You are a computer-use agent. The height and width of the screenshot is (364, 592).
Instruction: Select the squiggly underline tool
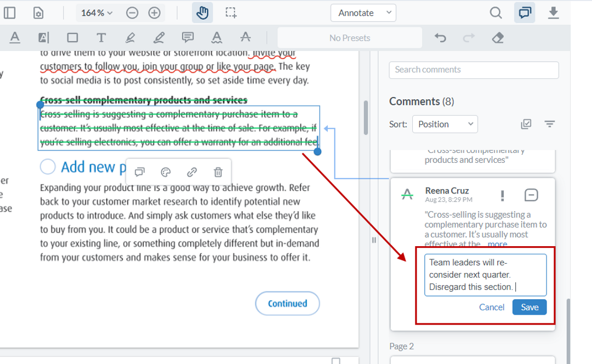217,38
